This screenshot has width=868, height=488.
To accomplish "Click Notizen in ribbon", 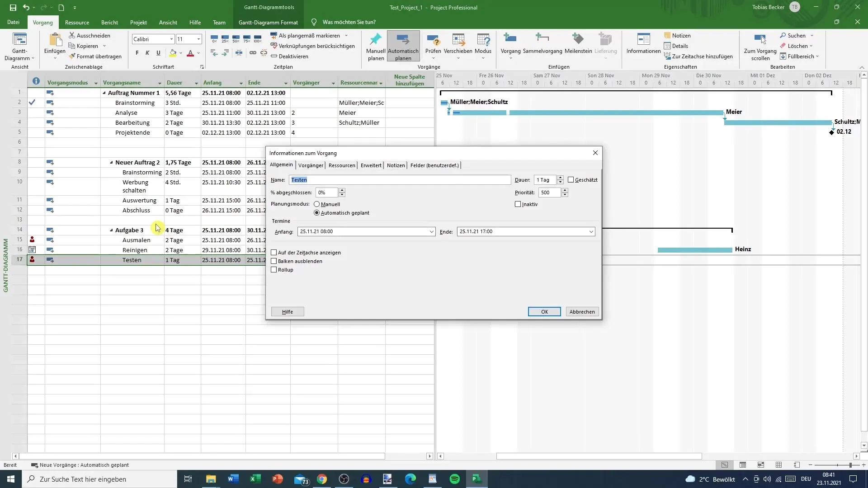I will pyautogui.click(x=677, y=35).
